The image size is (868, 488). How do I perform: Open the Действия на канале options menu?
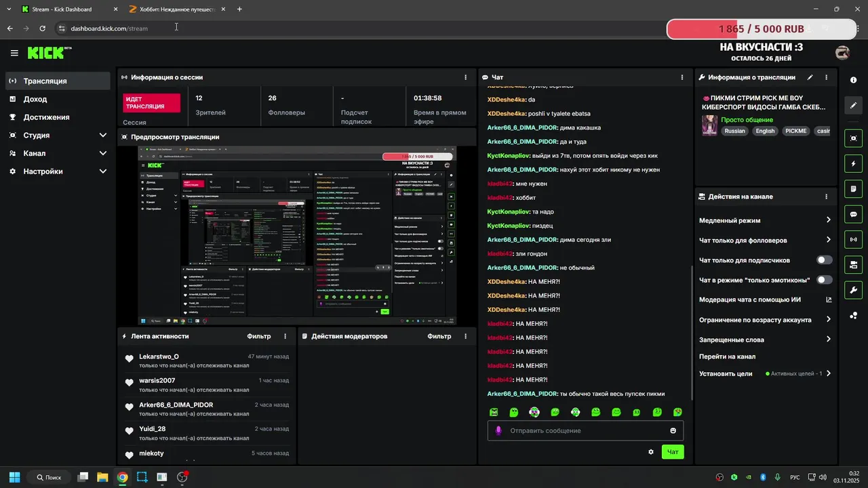click(x=826, y=197)
